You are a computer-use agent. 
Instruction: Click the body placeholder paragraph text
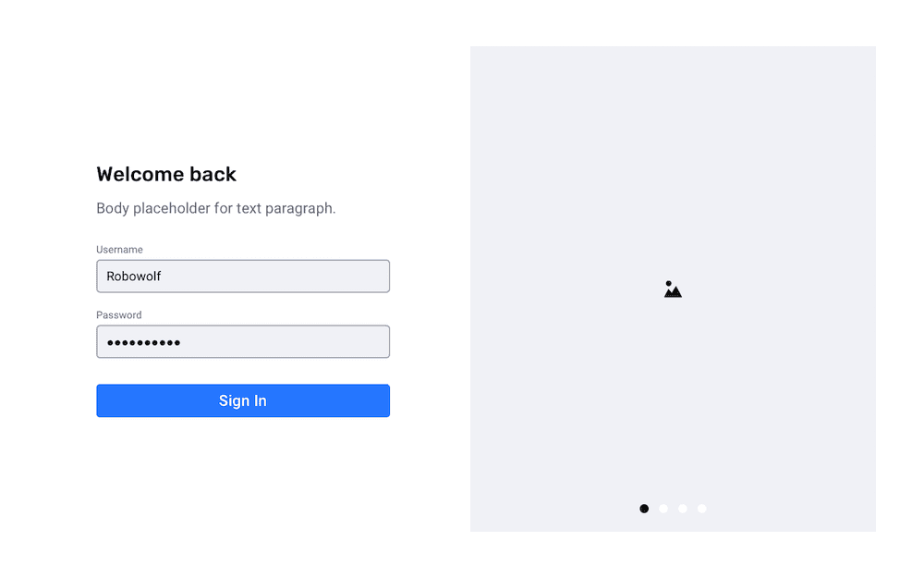215,208
